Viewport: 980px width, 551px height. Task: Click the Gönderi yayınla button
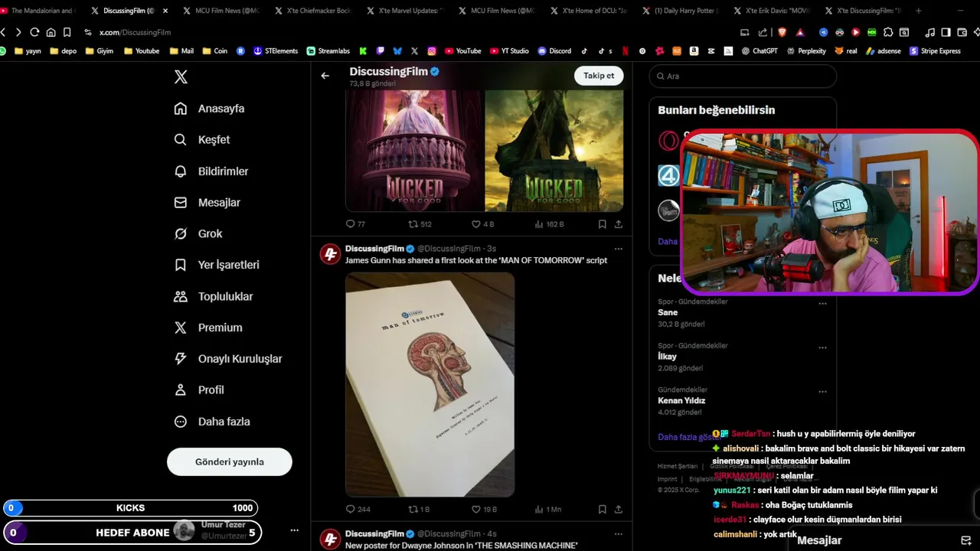point(230,461)
